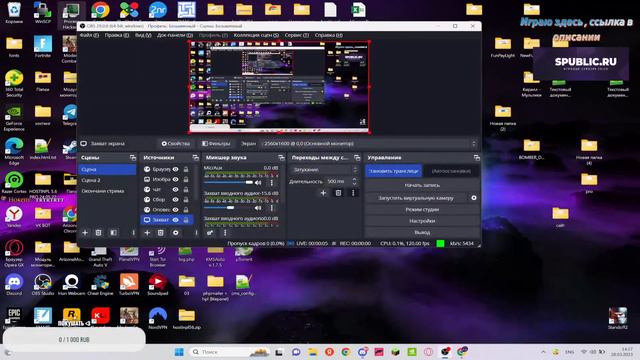Open Mic/Aux channel options dots
Screen dimensions: 640x360
click(272, 182)
